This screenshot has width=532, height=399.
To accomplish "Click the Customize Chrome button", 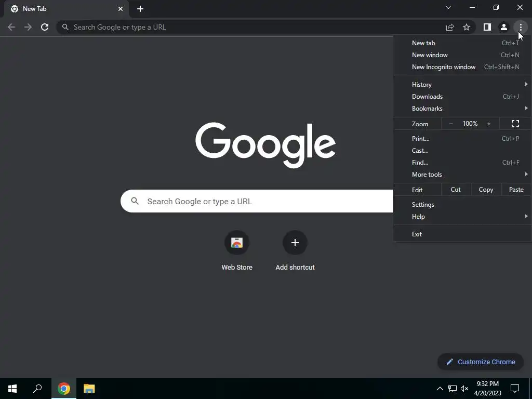I will 481,362.
